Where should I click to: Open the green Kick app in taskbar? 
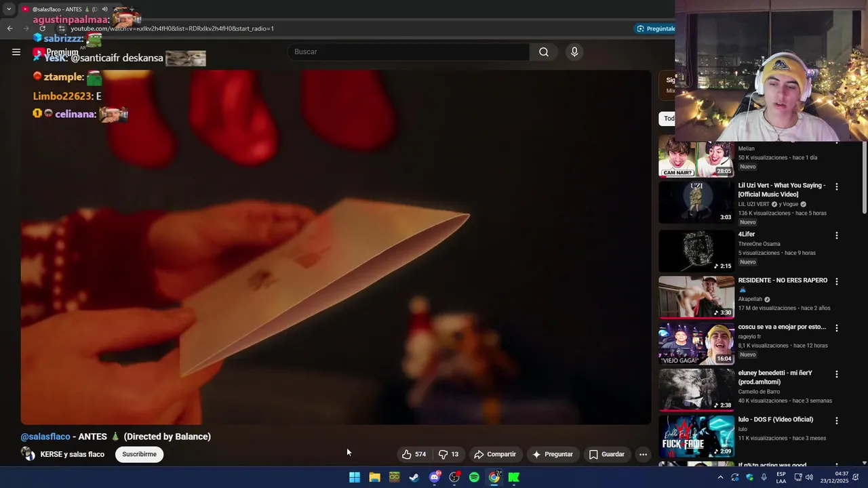pos(514,477)
